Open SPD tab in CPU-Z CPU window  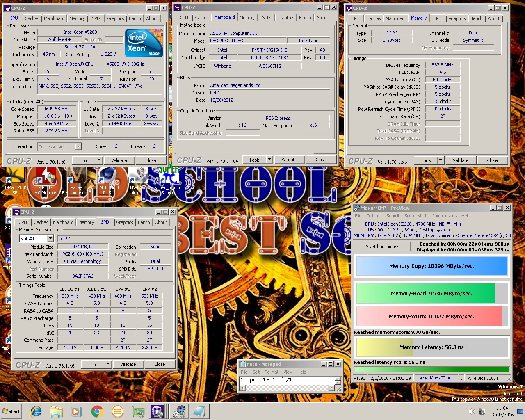[x=96, y=18]
